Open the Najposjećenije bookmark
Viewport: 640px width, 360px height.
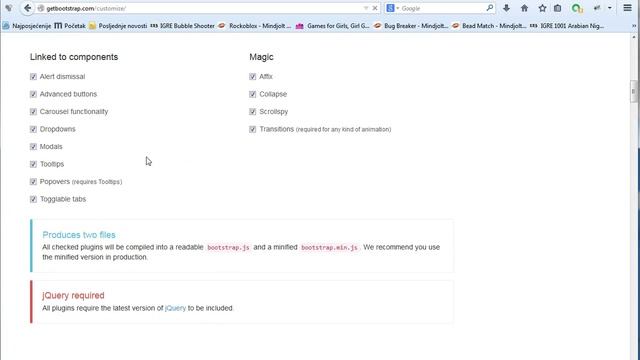[x=27, y=26]
